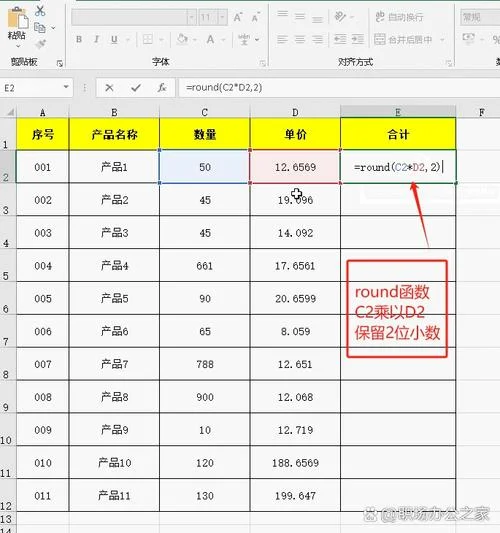Confirm the formula with the checkmark icon

tap(136, 88)
